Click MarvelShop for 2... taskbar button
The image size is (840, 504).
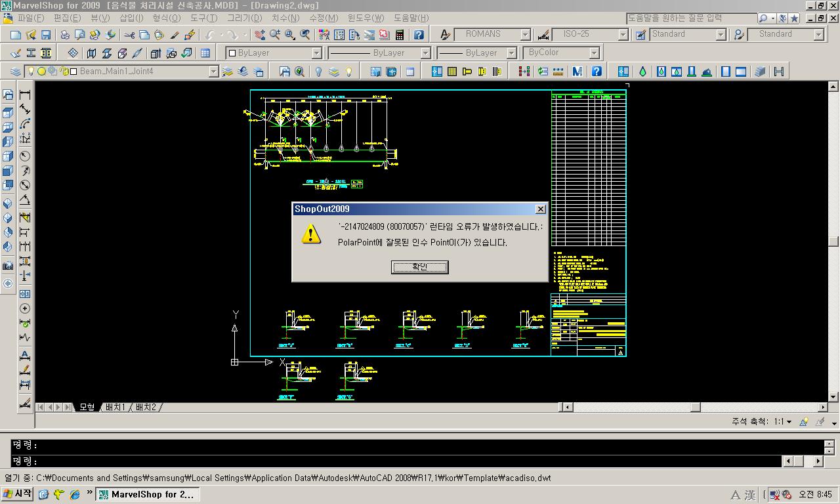(146, 494)
